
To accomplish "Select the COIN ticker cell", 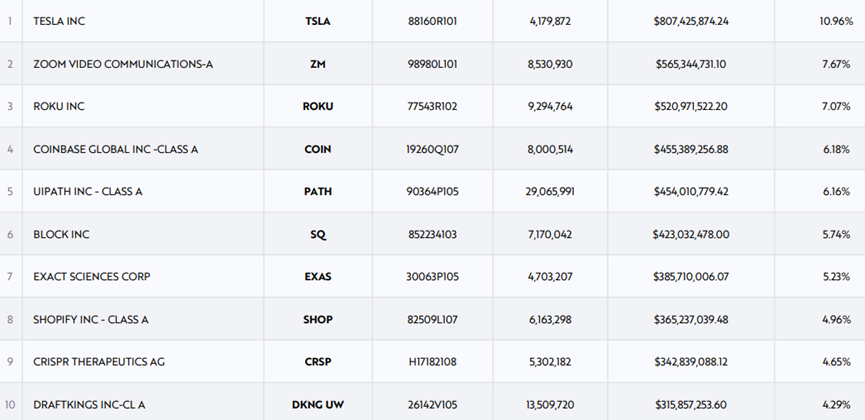I will point(318,149).
